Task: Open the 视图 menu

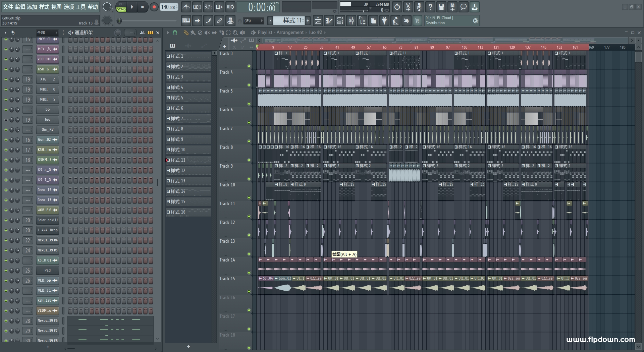Action: click(56, 7)
